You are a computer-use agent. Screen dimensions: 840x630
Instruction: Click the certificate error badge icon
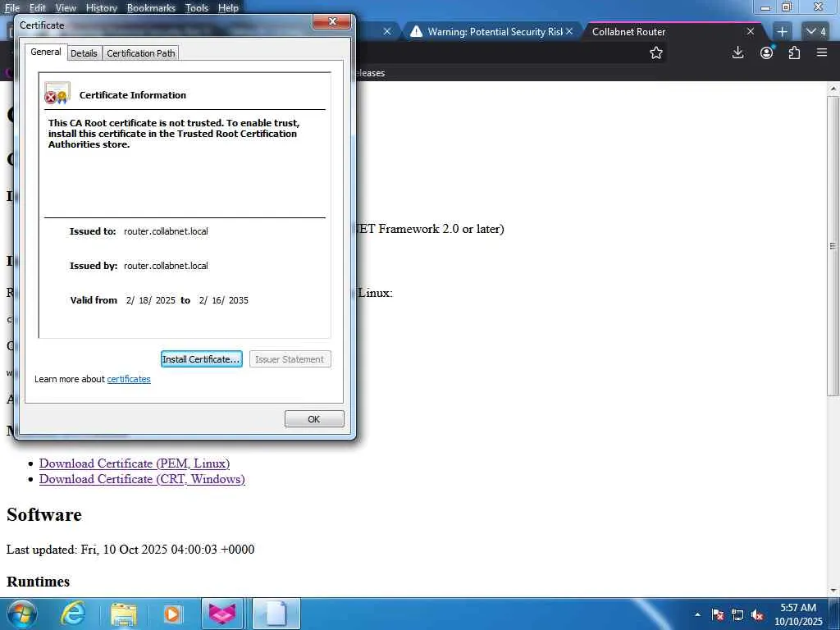[x=51, y=98]
